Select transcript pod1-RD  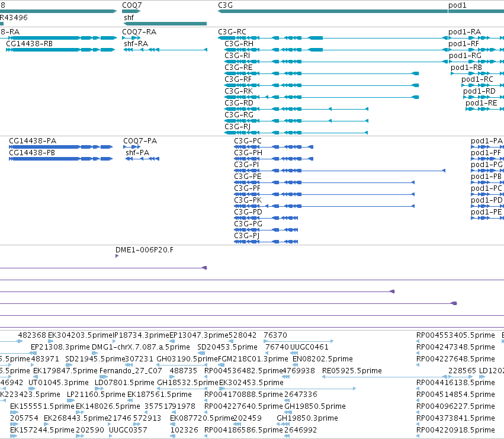click(x=479, y=91)
